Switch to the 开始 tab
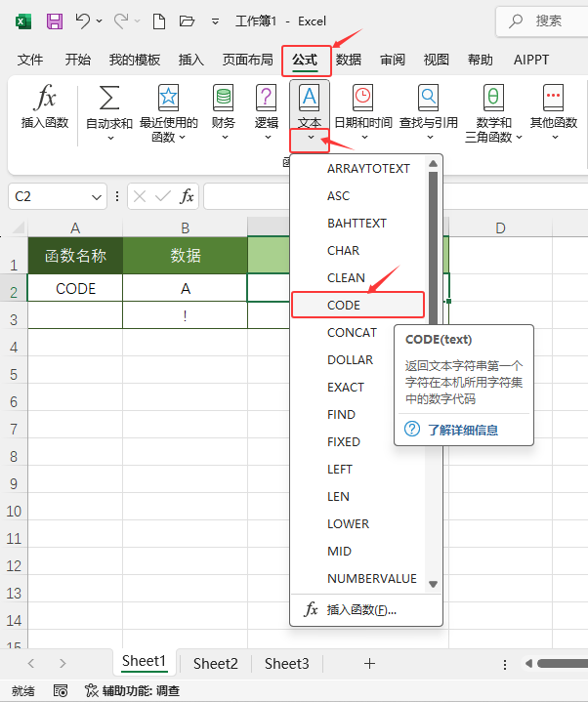588x702 pixels. click(x=77, y=60)
